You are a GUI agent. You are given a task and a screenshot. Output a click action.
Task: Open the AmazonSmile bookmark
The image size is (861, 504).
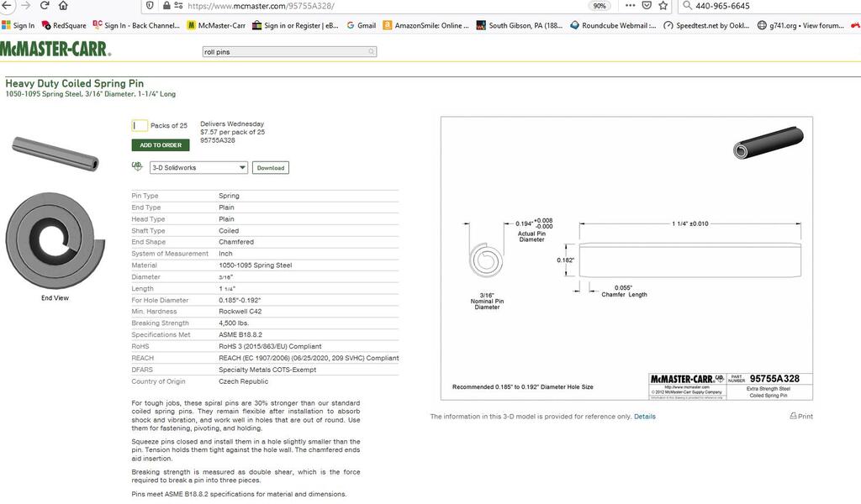pyautogui.click(x=425, y=25)
